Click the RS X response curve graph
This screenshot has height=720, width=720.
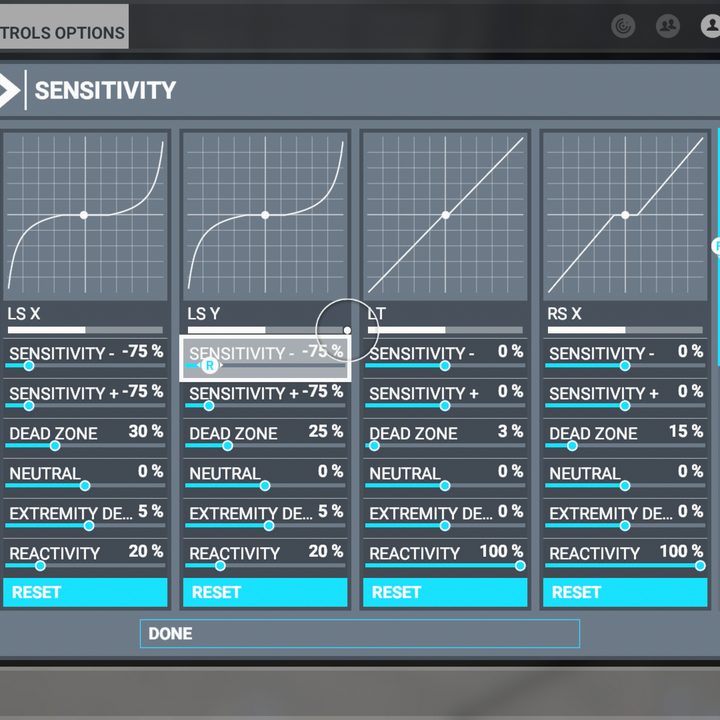625,215
